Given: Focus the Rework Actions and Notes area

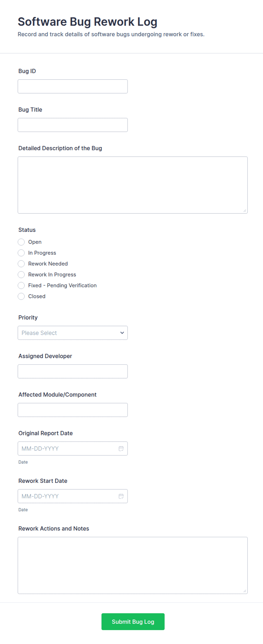Looking at the screenshot, I should coord(133,565).
